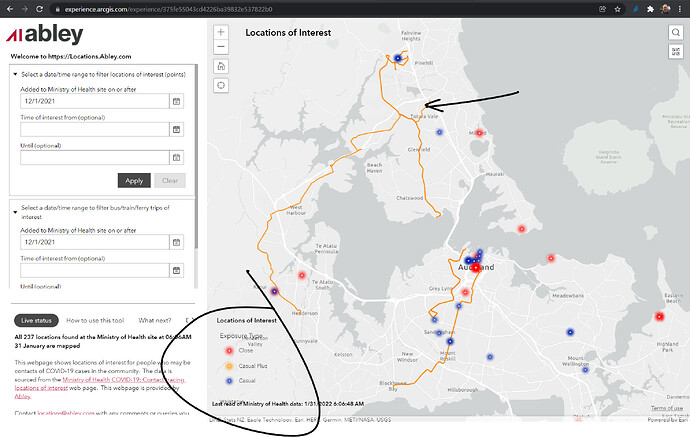Open calendar for the Until date field
The image size is (690, 437).
[x=176, y=157]
